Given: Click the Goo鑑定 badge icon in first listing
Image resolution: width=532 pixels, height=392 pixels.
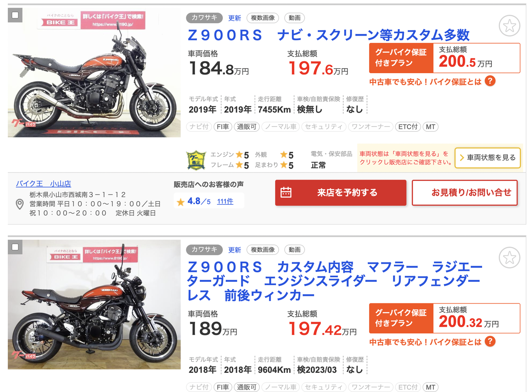Looking at the screenshot, I should 196,160.
